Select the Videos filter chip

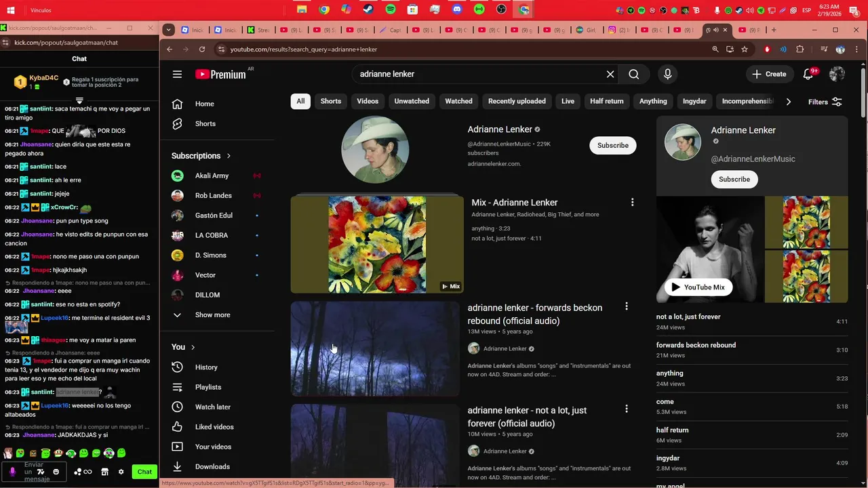click(x=368, y=101)
